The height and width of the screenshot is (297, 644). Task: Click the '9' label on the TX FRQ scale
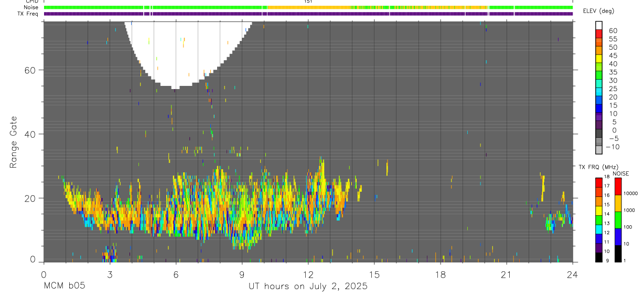click(x=606, y=260)
